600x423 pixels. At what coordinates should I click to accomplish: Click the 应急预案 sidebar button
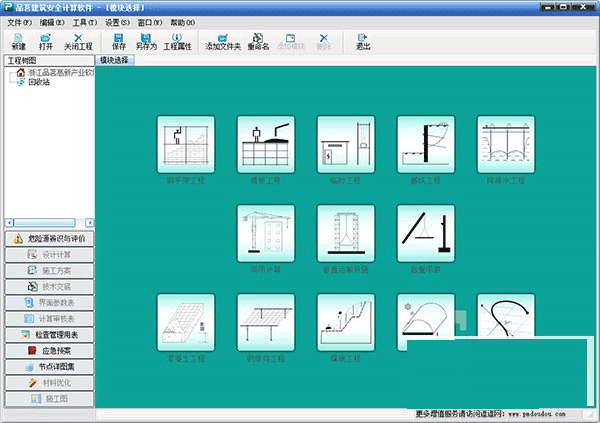coord(48,351)
